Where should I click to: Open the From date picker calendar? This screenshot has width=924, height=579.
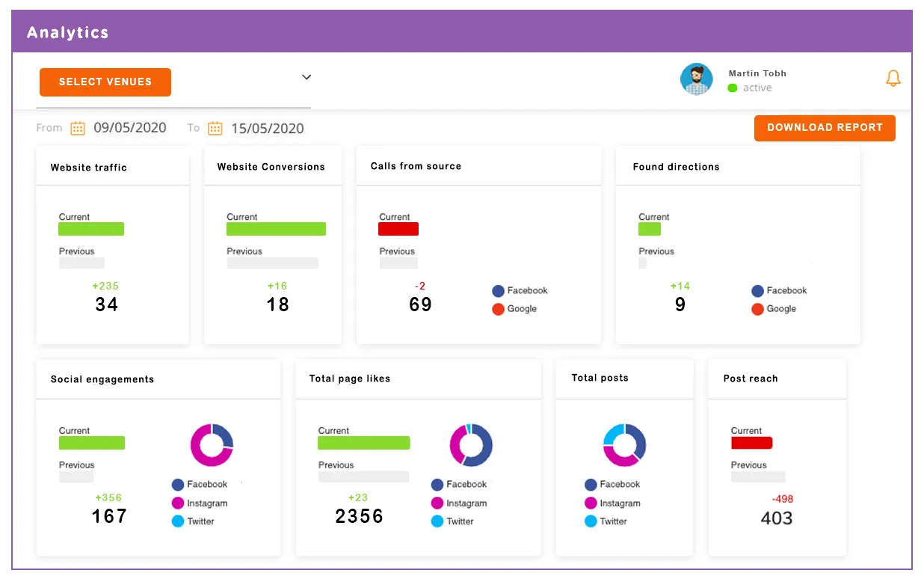[77, 128]
